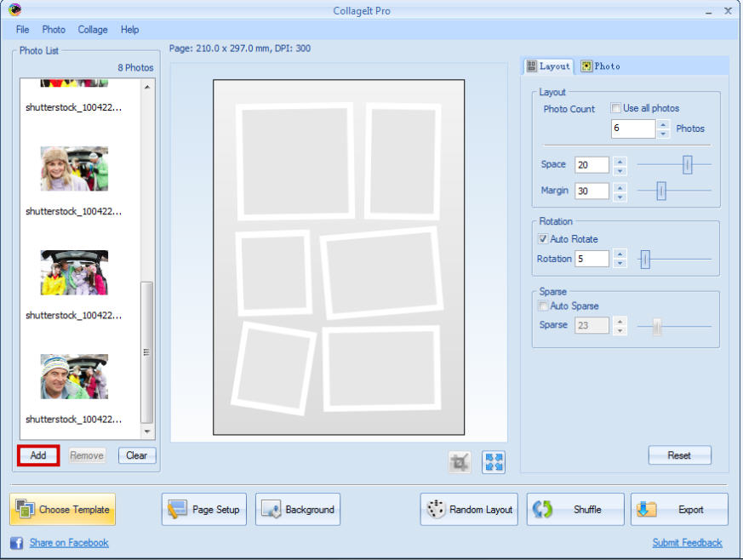The height and width of the screenshot is (560, 743).
Task: Increase the Margin value with the up arrow
Action: 620,186
